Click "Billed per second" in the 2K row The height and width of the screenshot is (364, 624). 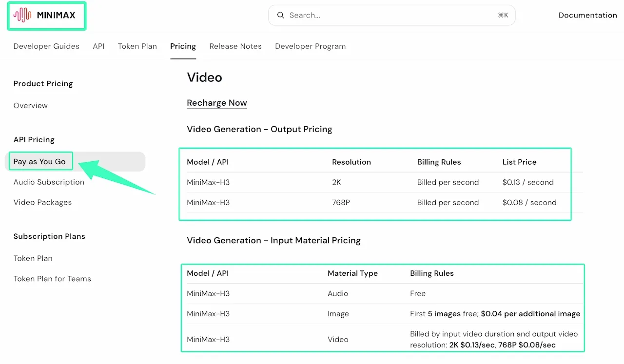point(448,182)
